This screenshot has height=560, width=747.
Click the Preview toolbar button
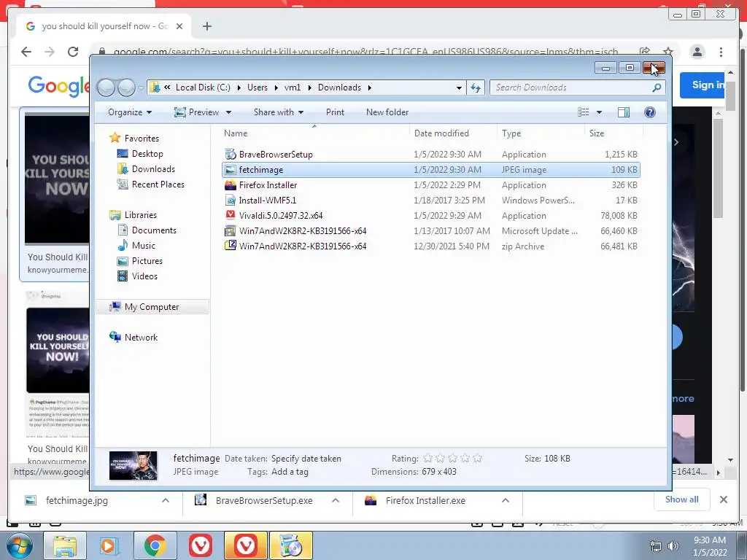coord(197,112)
